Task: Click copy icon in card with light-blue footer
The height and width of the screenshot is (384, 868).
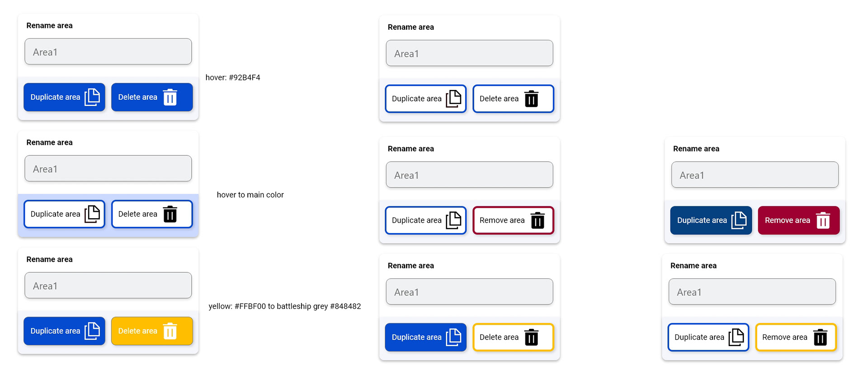Action: click(92, 214)
